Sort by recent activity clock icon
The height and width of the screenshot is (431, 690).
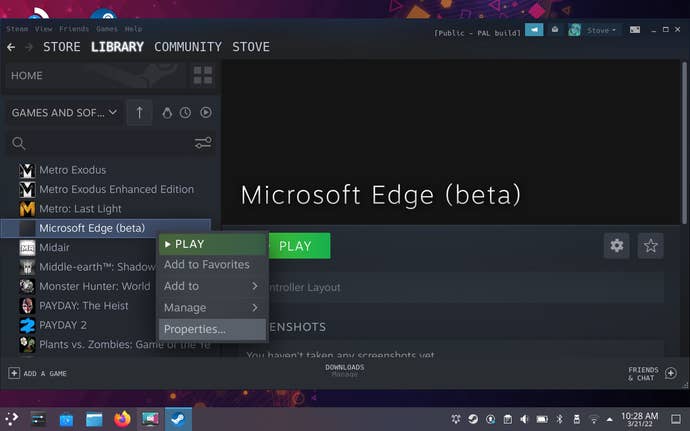[x=185, y=113]
